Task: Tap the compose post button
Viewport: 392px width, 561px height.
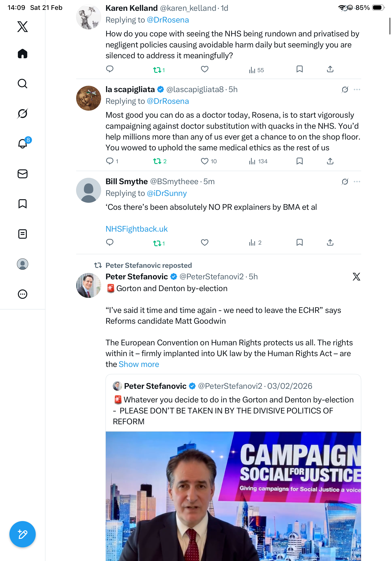Action: (23, 534)
